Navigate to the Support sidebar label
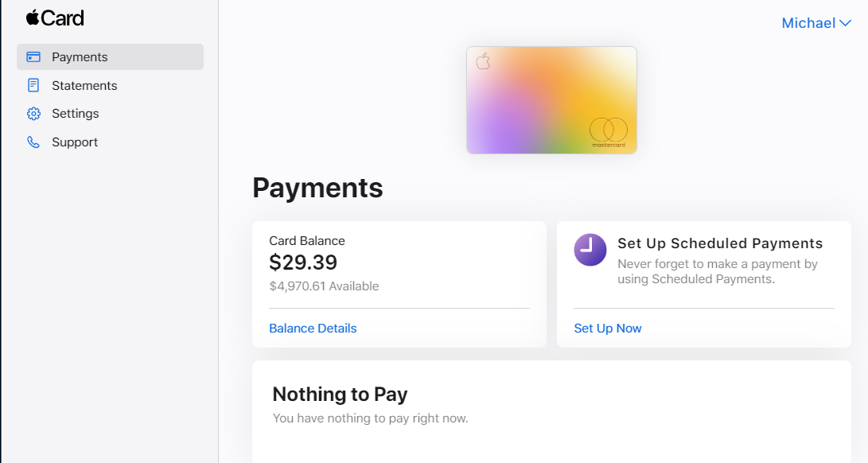This screenshot has height=463, width=868. pyautogui.click(x=75, y=142)
